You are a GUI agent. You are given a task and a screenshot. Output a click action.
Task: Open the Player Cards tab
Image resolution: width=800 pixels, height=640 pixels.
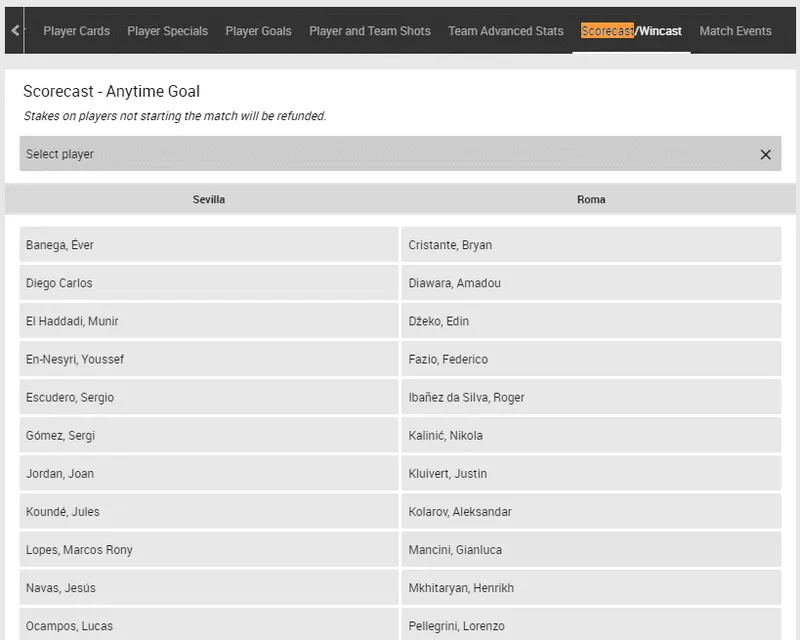76,31
